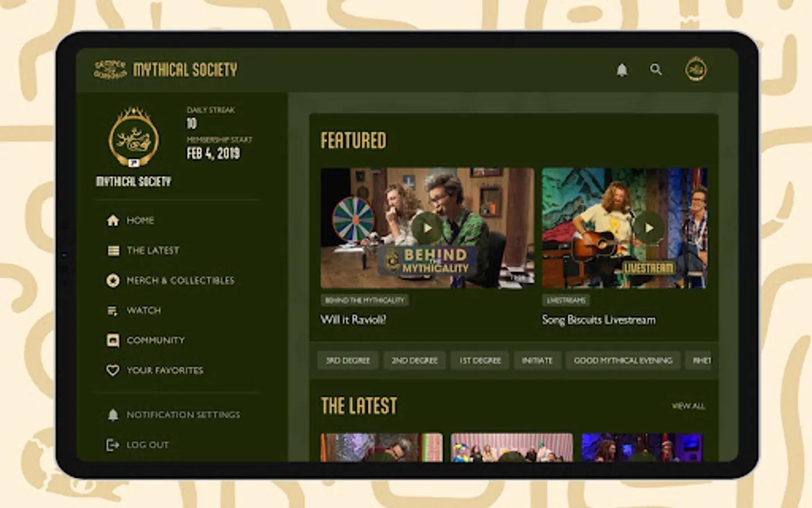Screen dimensions: 812x508
Task: Click Behind the Mythicality tag label
Action: coord(365,300)
